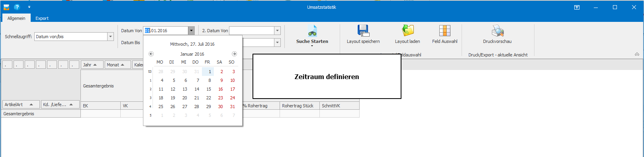Viewport: 644px width, 157px height.
Task: Select day 15 in calendar
Action: point(208,89)
